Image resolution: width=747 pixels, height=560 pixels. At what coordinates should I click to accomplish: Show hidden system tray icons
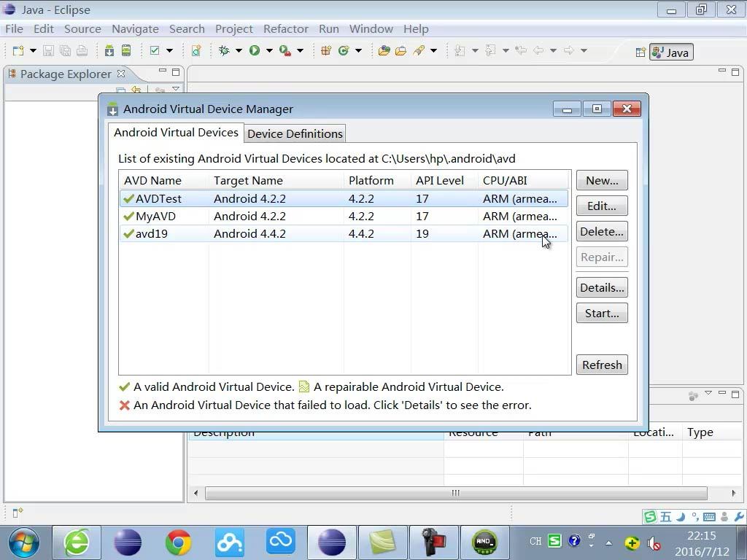tap(609, 542)
